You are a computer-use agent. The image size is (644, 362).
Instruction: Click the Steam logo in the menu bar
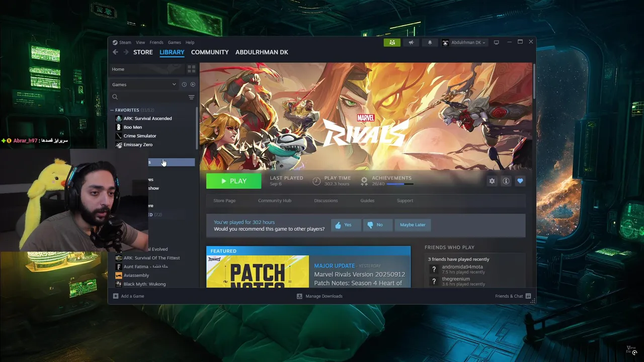(x=115, y=42)
